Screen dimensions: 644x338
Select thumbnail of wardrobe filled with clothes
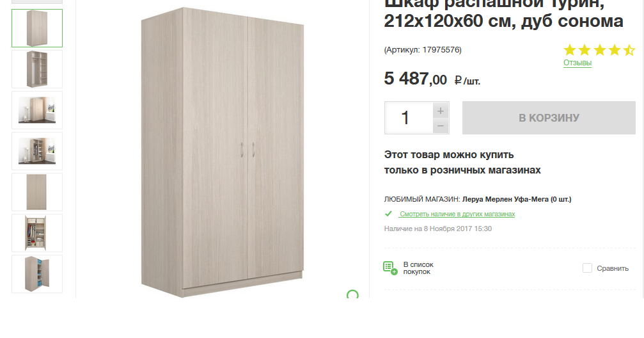[x=37, y=233]
